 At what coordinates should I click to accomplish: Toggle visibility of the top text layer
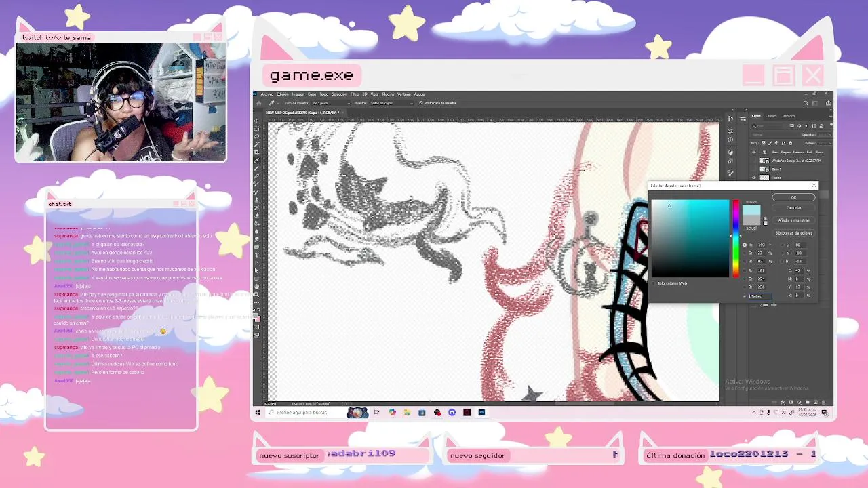coord(754,152)
